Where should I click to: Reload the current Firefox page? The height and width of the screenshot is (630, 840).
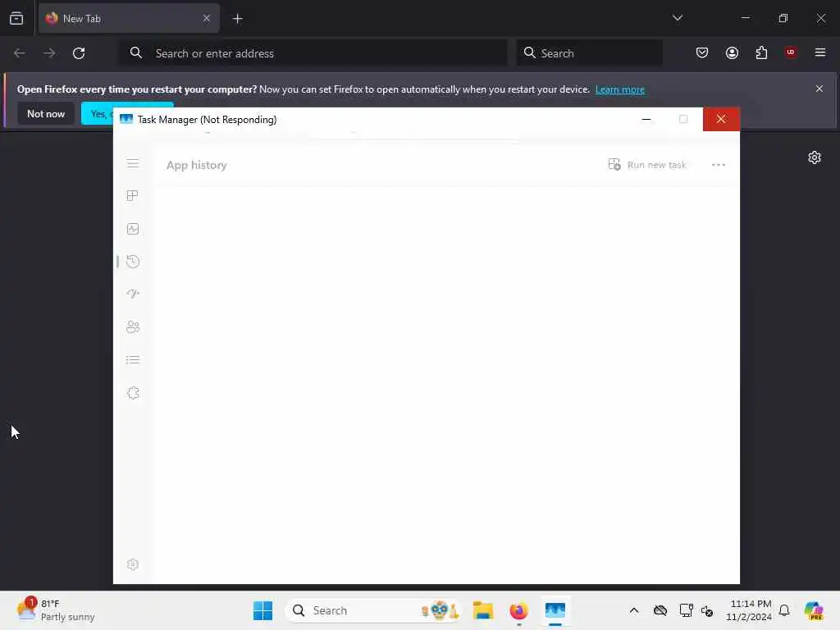[x=79, y=53]
